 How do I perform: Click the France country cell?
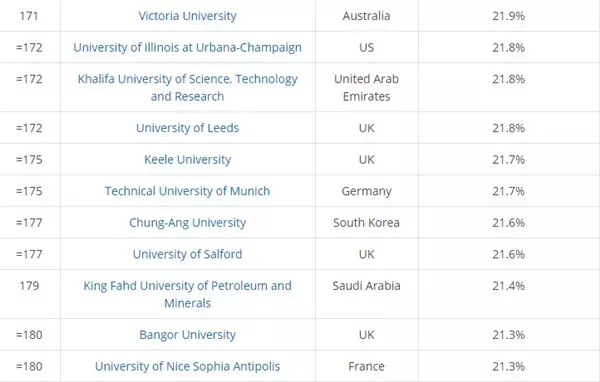(x=367, y=366)
